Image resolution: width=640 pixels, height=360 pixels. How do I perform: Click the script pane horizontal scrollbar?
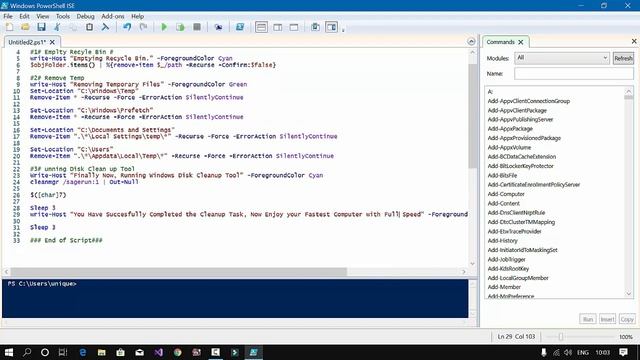click(178, 272)
